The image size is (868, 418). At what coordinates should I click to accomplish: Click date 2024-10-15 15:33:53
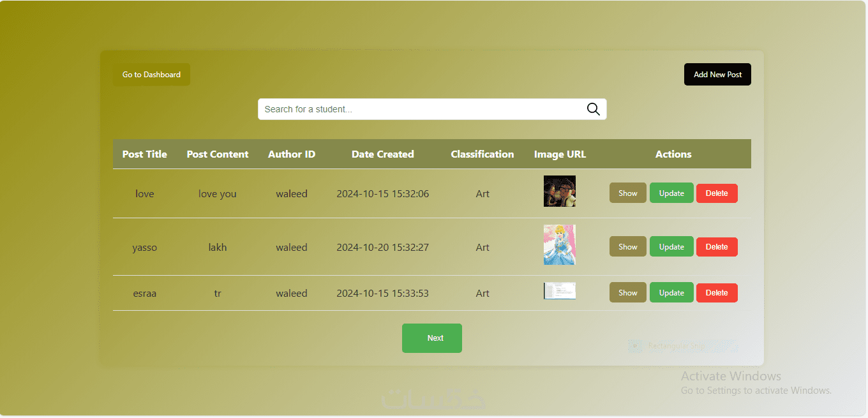[x=383, y=293]
